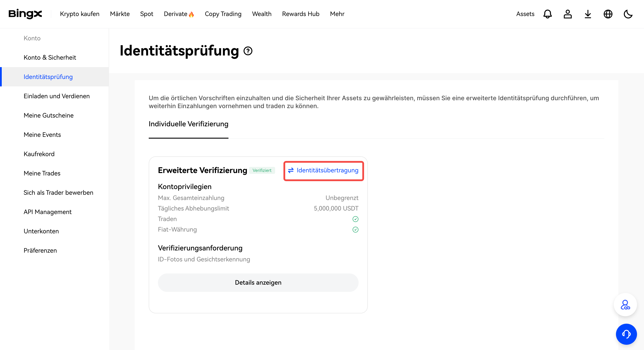The width and height of the screenshot is (644, 350).
Task: Open the notifications bell
Action: 547,14
